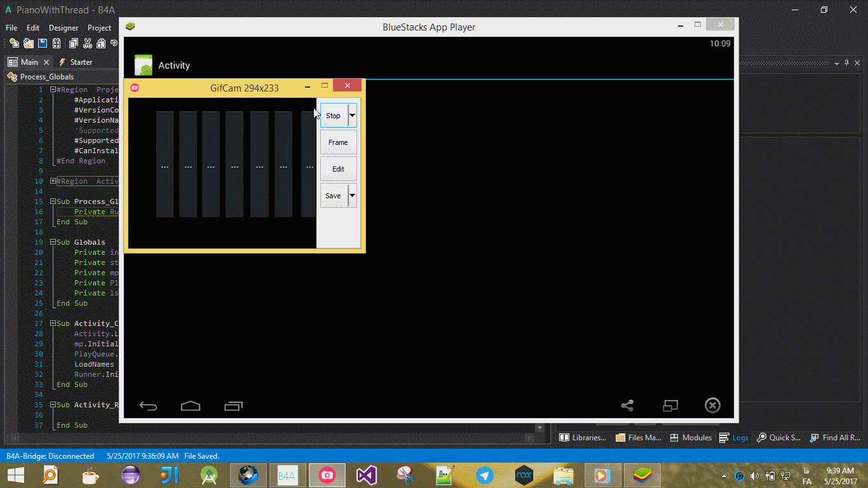Click the BlueStacks share icon
868x488 pixels.
[627, 405]
